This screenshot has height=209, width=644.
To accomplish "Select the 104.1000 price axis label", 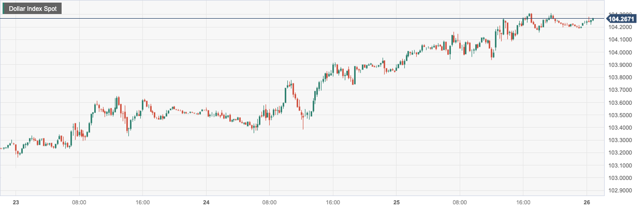I will (x=620, y=40).
